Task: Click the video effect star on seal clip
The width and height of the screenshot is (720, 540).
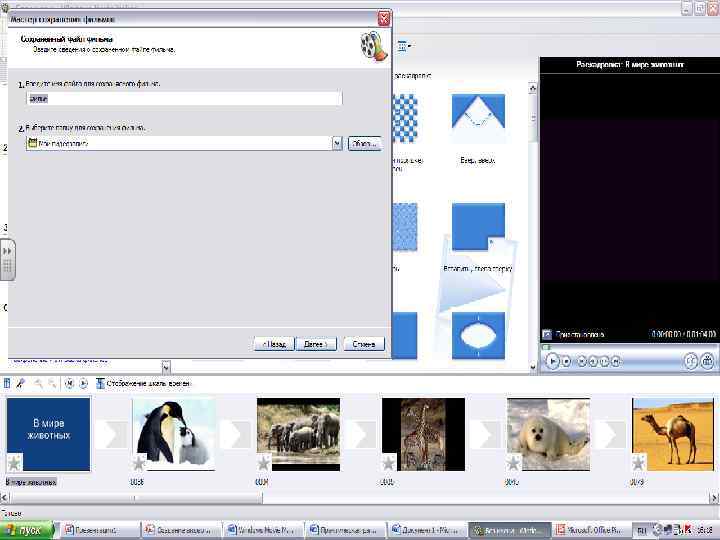Action: (514, 463)
